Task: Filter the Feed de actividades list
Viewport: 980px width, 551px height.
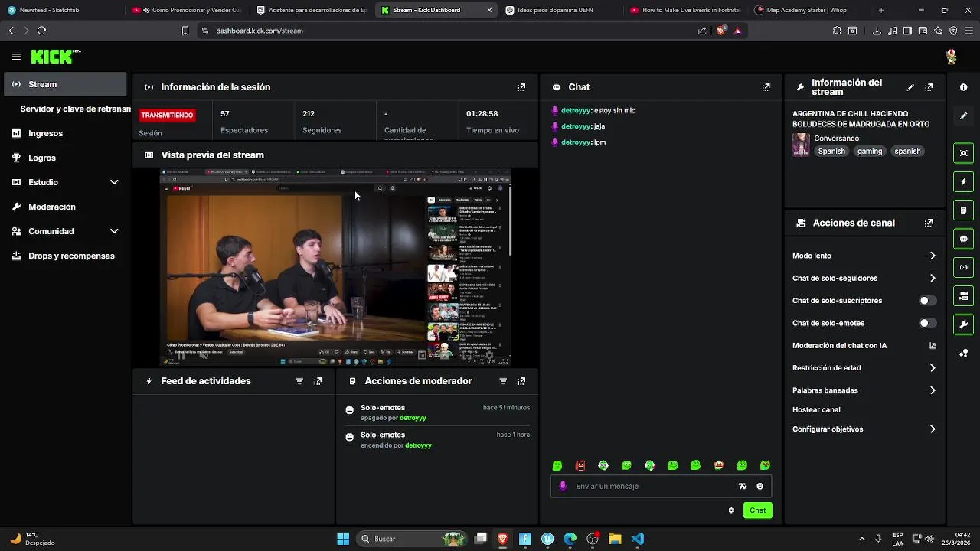Action: point(299,381)
